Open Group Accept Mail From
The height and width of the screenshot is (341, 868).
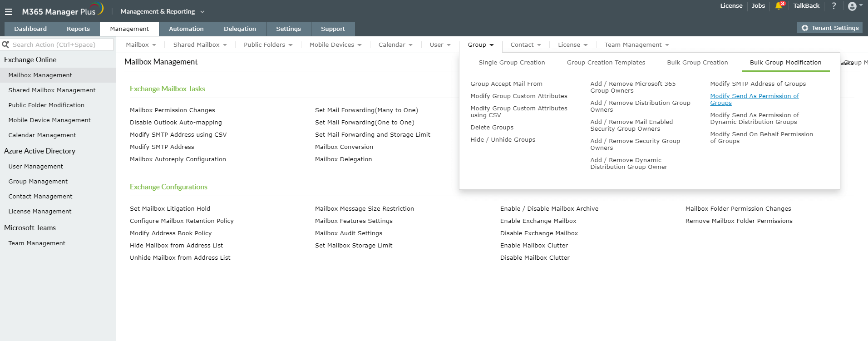(506, 84)
